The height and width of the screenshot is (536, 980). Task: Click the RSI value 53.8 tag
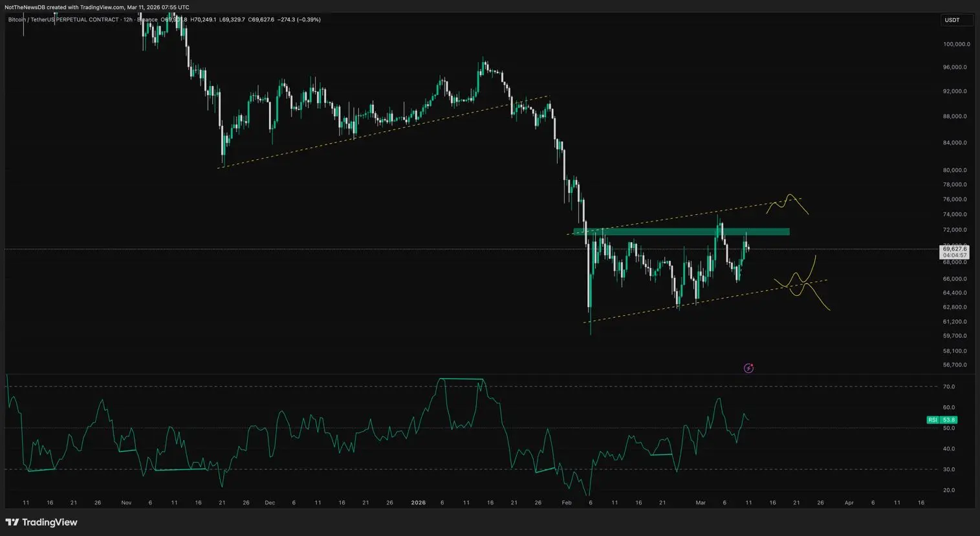[949, 420]
